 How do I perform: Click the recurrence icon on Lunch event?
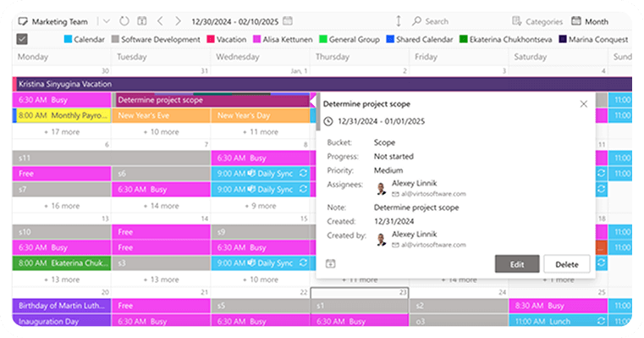tap(601, 321)
